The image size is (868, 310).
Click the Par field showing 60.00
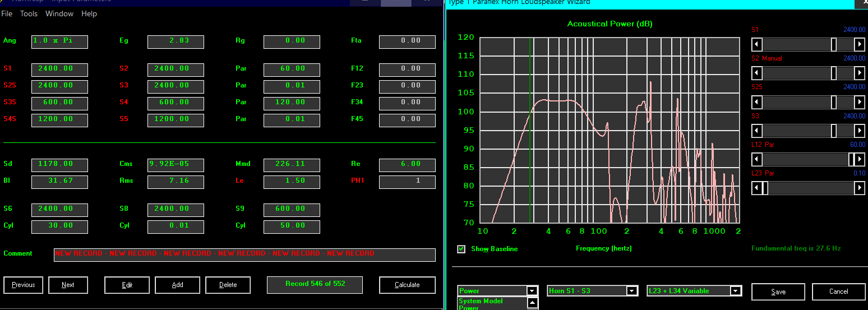pyautogui.click(x=292, y=70)
